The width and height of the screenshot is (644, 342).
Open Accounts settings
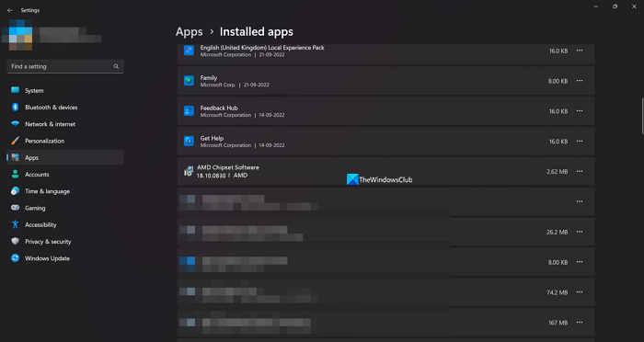65,175
